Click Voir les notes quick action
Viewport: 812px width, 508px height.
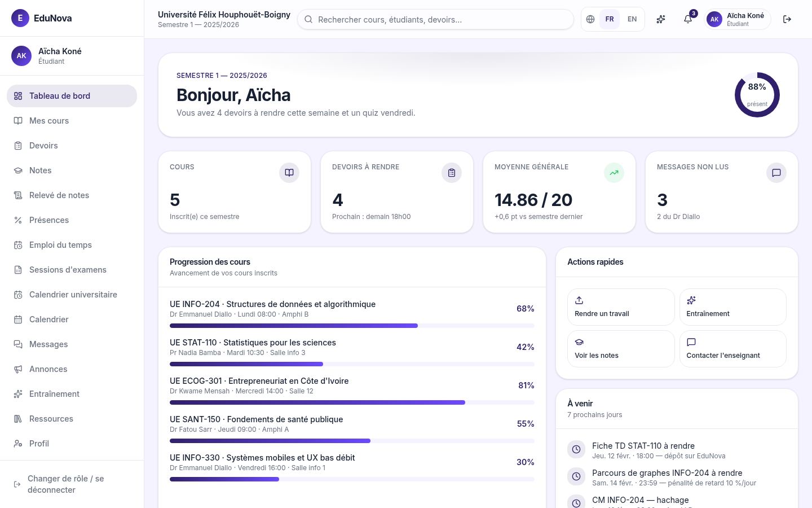621,349
